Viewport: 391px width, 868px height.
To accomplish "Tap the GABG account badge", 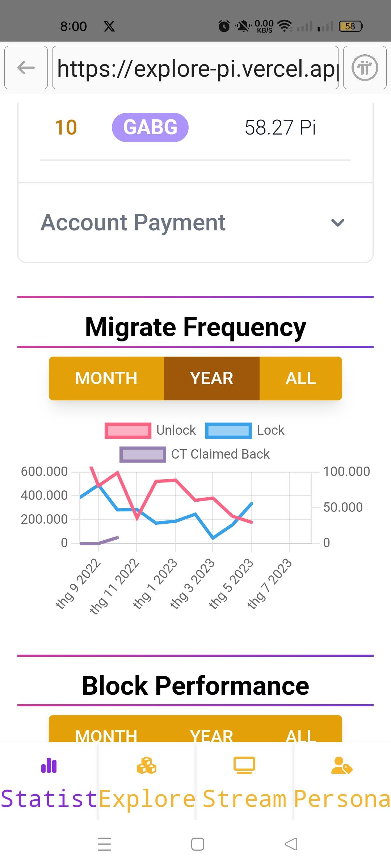I will [150, 127].
